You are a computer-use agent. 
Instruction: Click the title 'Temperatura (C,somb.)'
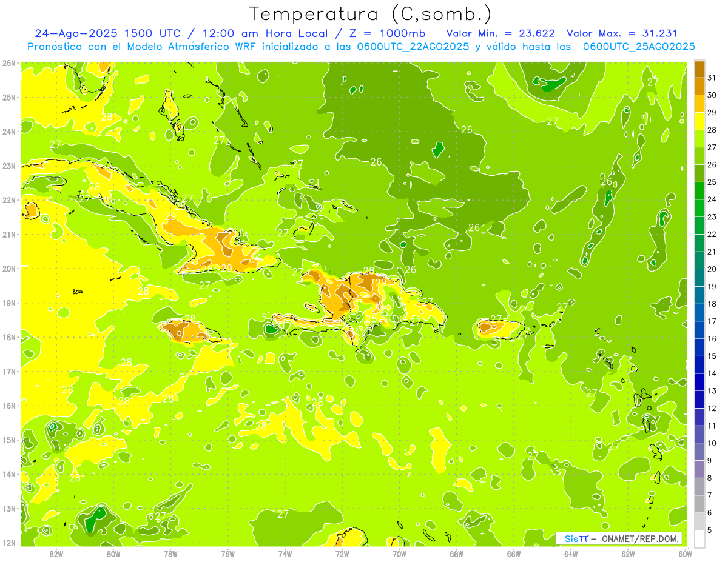371,14
